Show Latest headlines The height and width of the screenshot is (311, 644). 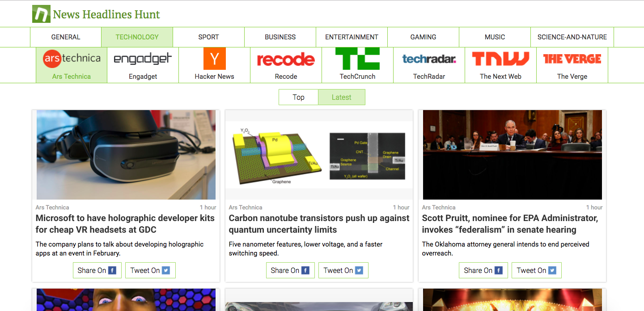342,97
